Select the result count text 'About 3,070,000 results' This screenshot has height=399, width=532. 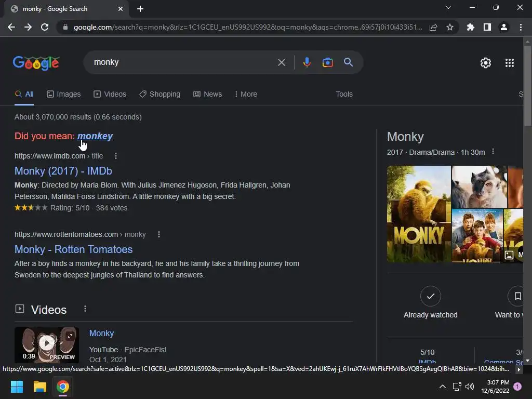click(x=53, y=117)
